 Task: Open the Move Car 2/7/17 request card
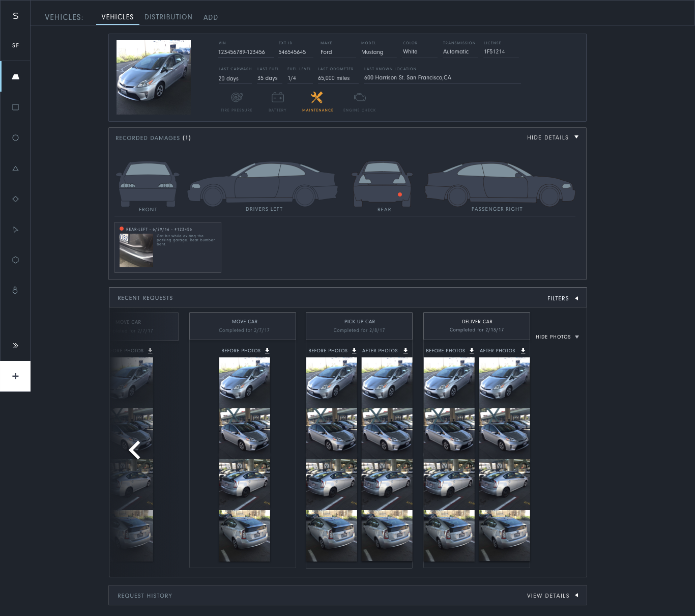point(243,326)
